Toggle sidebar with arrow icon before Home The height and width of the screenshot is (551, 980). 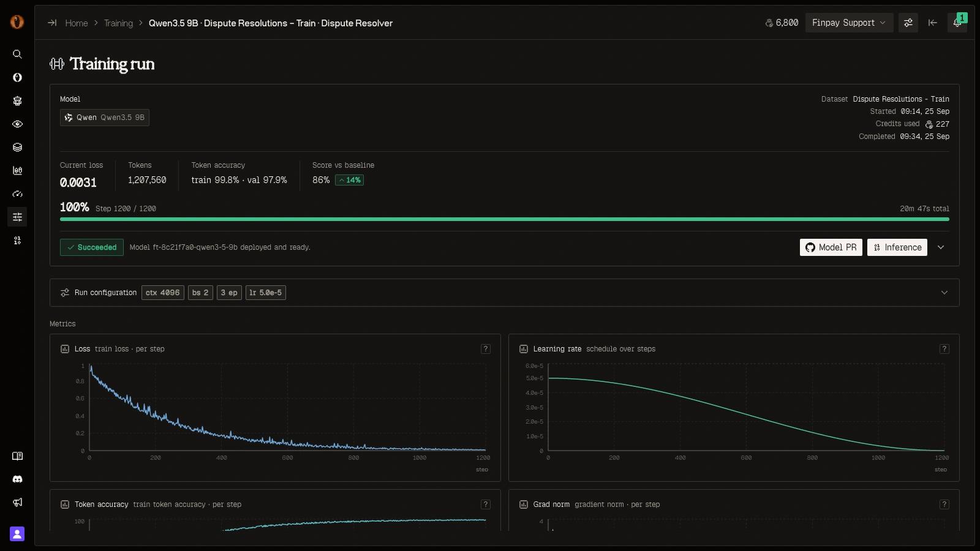pyautogui.click(x=52, y=23)
